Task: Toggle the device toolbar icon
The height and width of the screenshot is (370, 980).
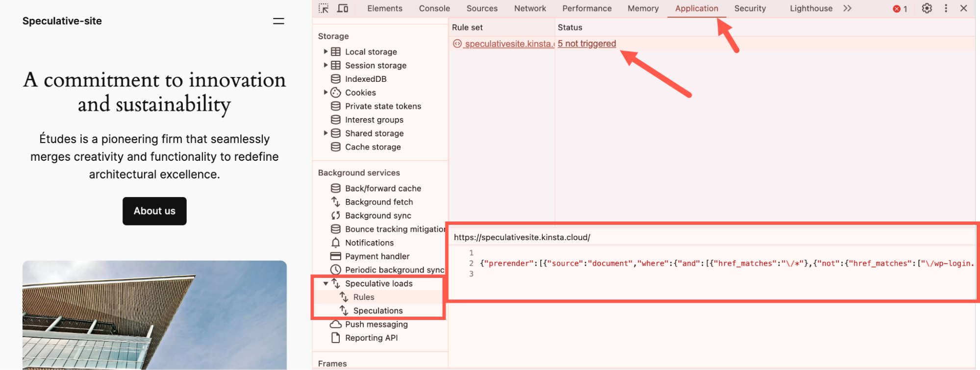Action: (343, 8)
